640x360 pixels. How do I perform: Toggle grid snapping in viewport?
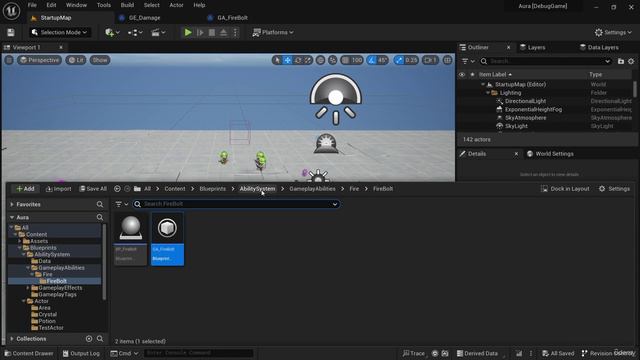tap(345, 60)
